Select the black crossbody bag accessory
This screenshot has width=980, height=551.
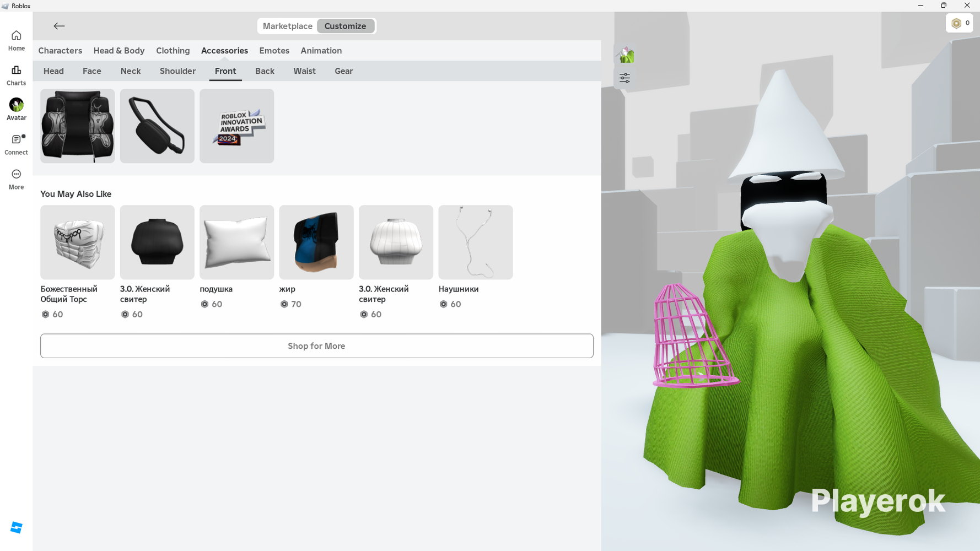(x=157, y=126)
